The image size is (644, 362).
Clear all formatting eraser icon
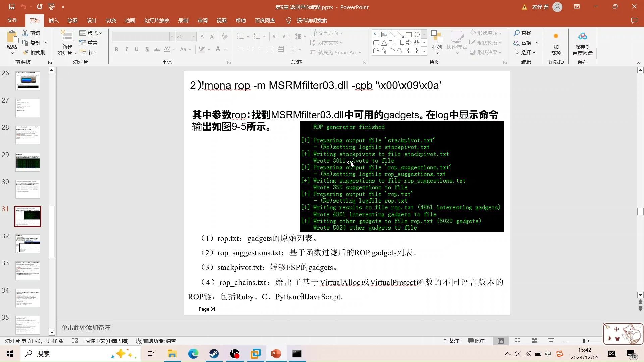tap(225, 36)
